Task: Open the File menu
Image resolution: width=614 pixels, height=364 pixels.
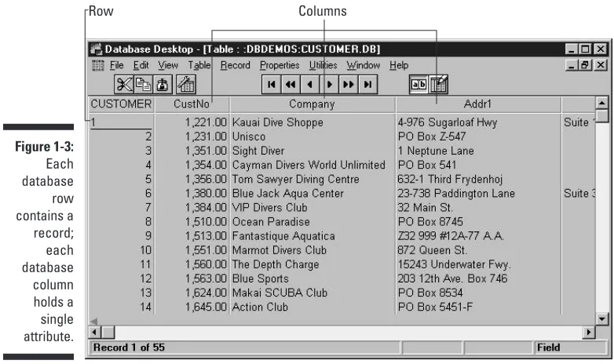Action: coord(117,65)
